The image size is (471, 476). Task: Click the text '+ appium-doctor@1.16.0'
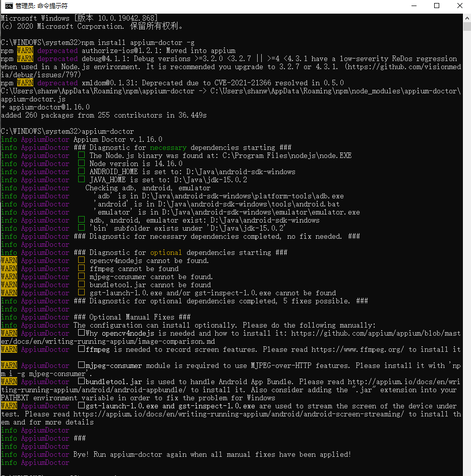point(45,107)
